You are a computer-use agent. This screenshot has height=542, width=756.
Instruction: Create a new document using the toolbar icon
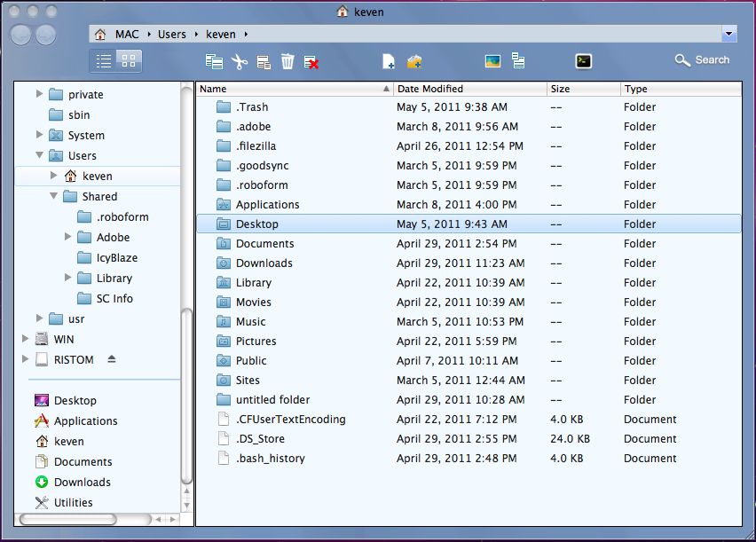pyautogui.click(x=388, y=60)
